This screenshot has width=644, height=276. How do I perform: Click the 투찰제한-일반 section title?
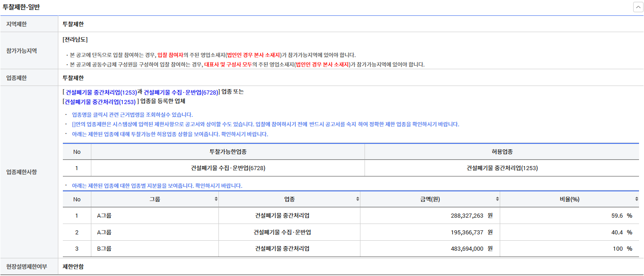click(23, 7)
